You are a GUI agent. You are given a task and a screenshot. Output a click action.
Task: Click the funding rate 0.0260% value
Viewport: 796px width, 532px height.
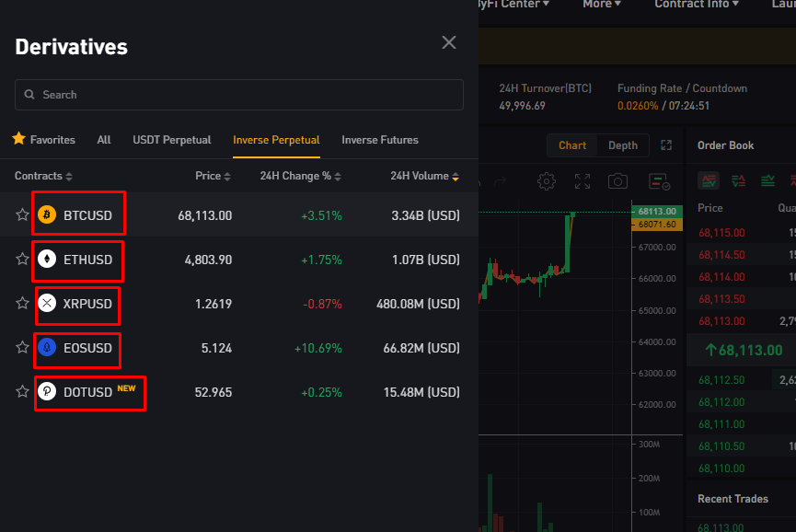(638, 106)
